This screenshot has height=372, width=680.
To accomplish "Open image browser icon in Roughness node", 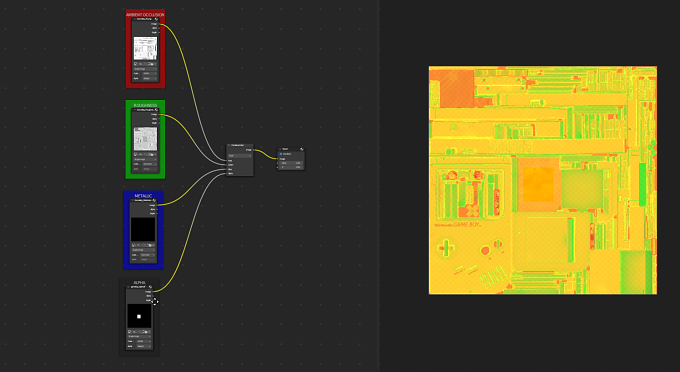I will 136,154.
